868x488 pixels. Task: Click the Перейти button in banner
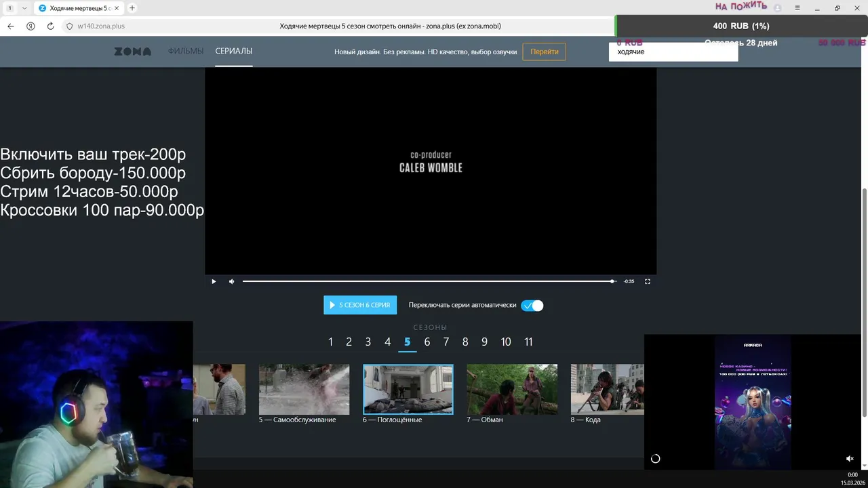coord(545,52)
